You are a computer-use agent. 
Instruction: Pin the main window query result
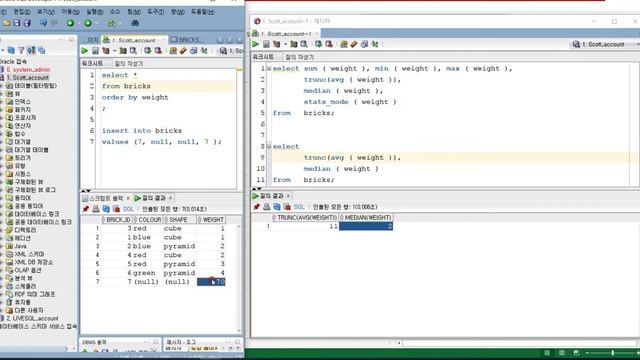coord(86,209)
